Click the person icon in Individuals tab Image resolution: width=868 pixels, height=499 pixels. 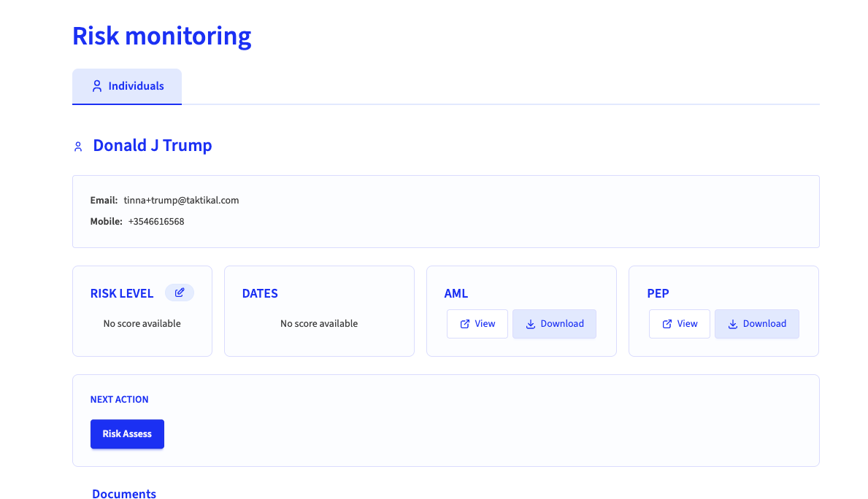(97, 86)
